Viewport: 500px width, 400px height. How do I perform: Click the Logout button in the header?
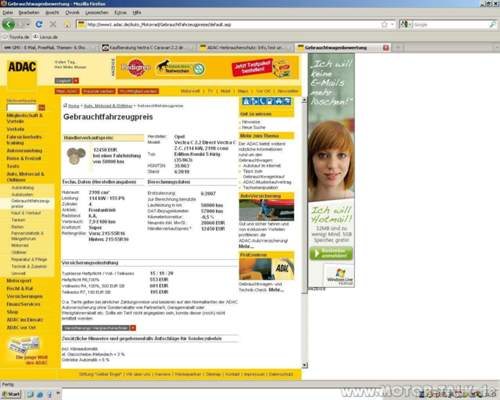[x=67, y=81]
